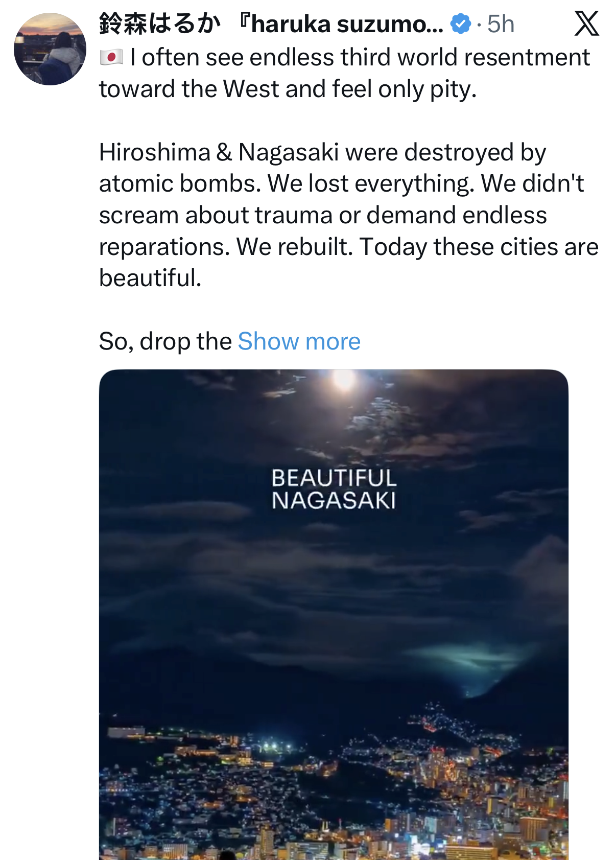
Task: Open the 5h timestamp link
Action: (501, 24)
